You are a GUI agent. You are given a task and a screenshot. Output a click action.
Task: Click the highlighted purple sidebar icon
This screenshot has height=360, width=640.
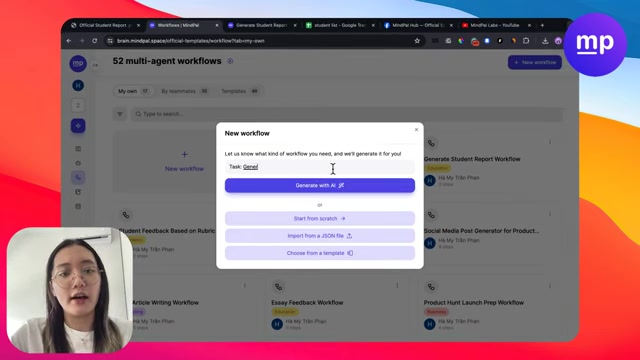click(x=78, y=126)
